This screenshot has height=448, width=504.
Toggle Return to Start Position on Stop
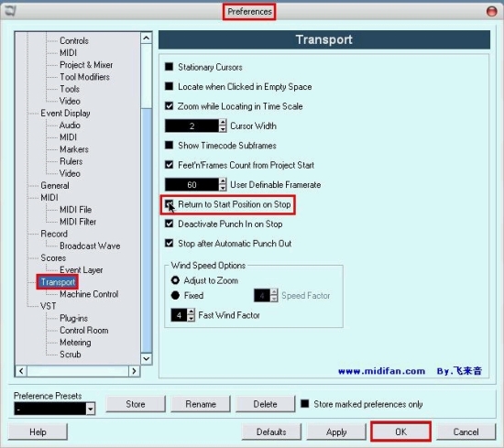pos(170,204)
